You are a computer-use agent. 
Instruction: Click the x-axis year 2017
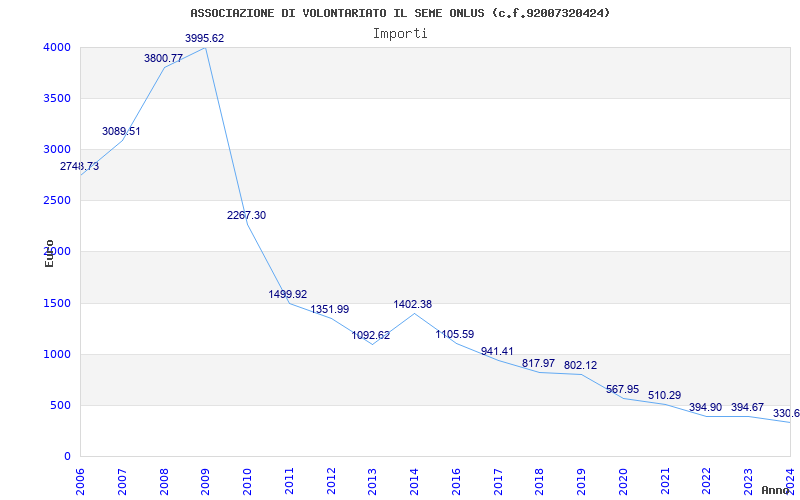point(498,482)
